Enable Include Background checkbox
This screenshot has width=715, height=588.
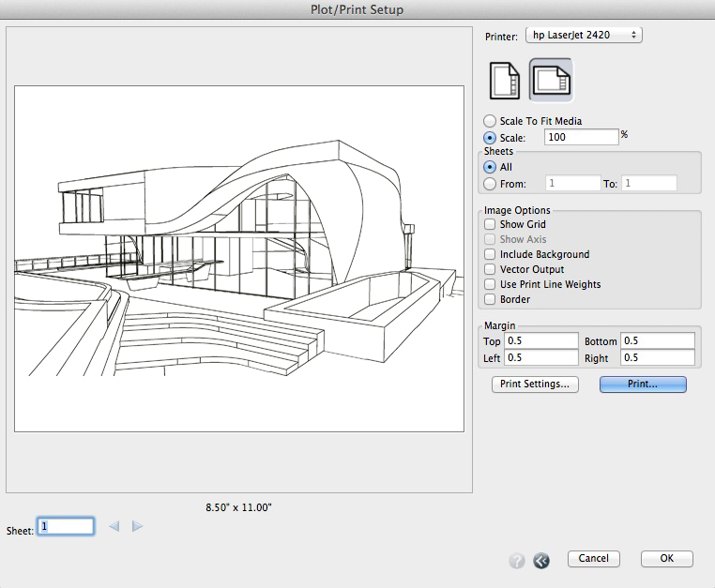tap(490, 254)
